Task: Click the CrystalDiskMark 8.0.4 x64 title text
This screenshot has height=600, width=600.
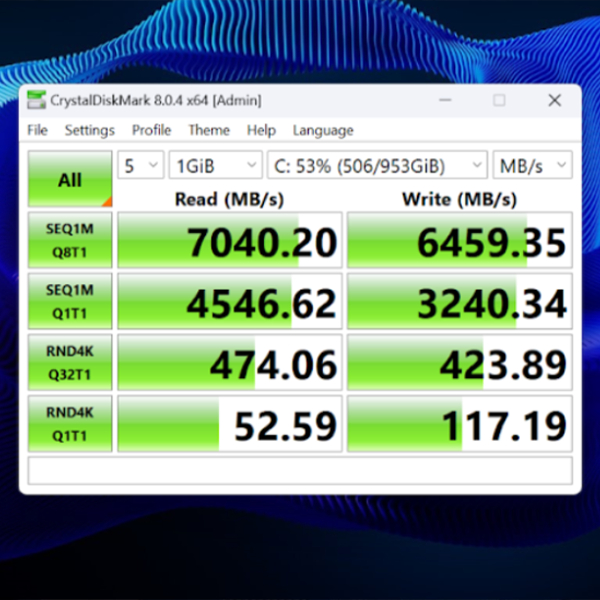Action: tap(156, 100)
